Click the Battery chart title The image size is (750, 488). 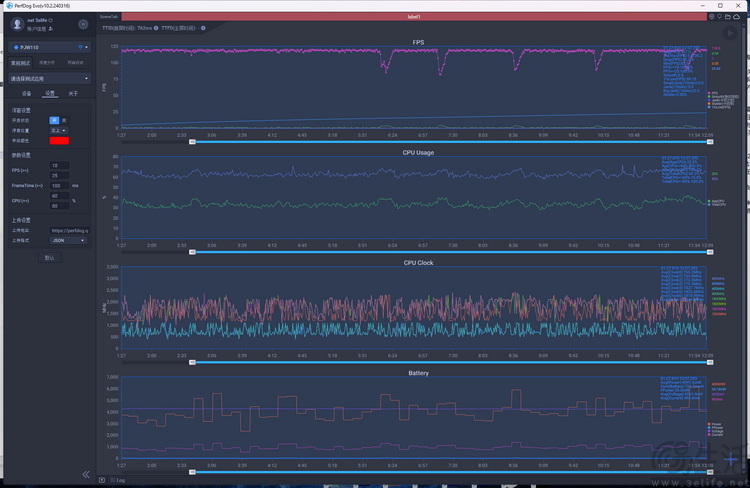419,373
